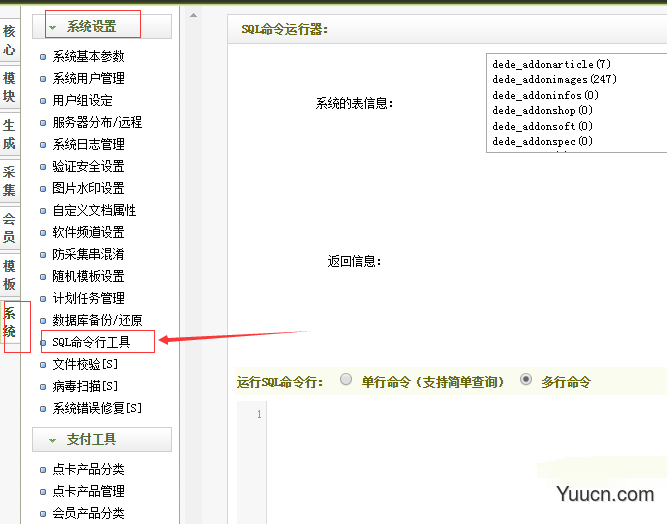Open SQL命令行工具 page
The width and height of the screenshot is (667, 524).
91,342
